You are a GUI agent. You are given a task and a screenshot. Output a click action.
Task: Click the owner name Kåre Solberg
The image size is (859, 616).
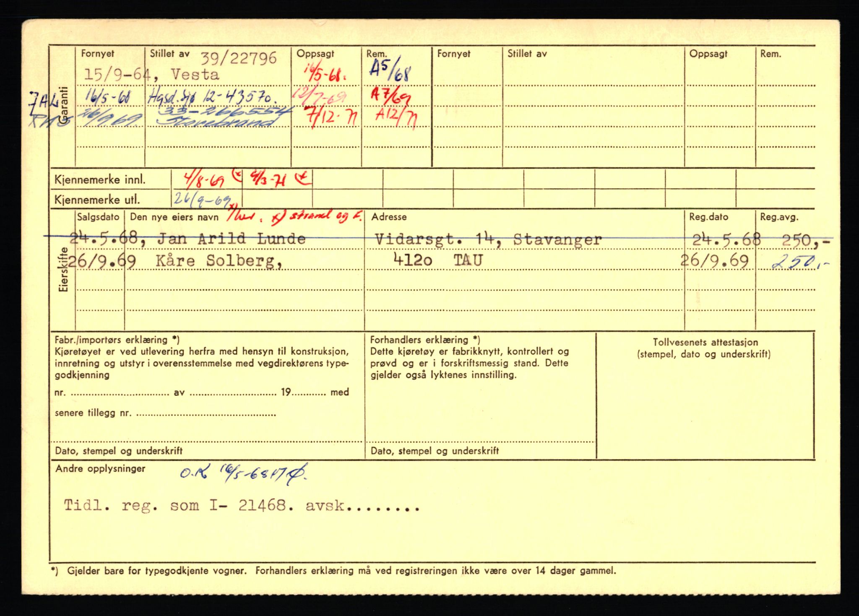219,261
